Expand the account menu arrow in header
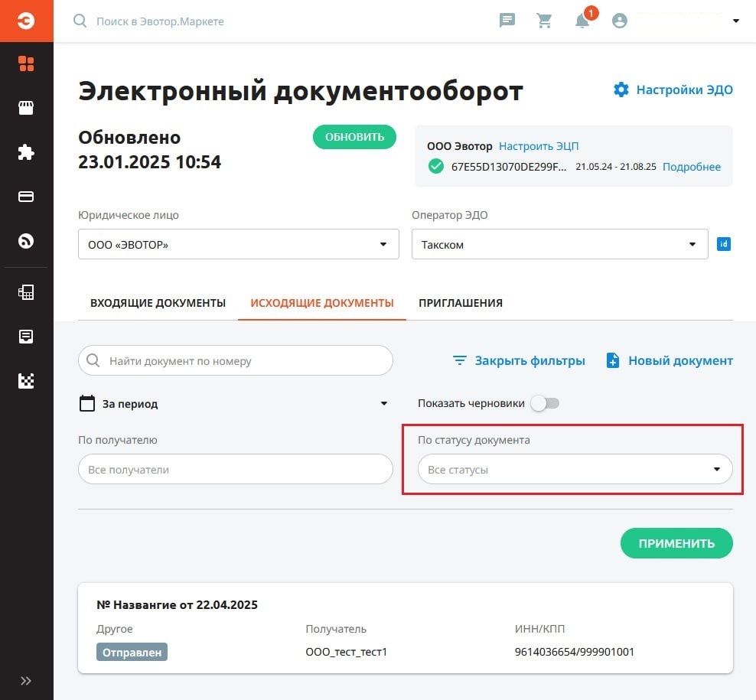 (x=736, y=21)
